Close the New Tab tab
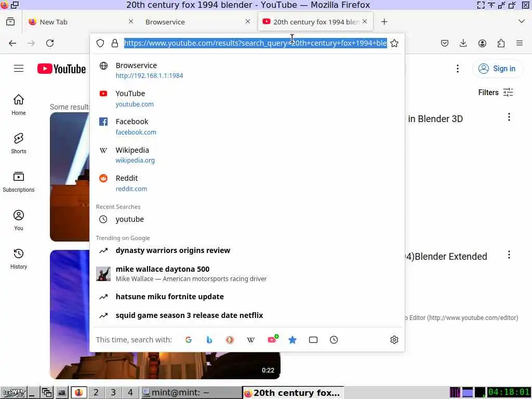This screenshot has width=532, height=399. point(130,21)
